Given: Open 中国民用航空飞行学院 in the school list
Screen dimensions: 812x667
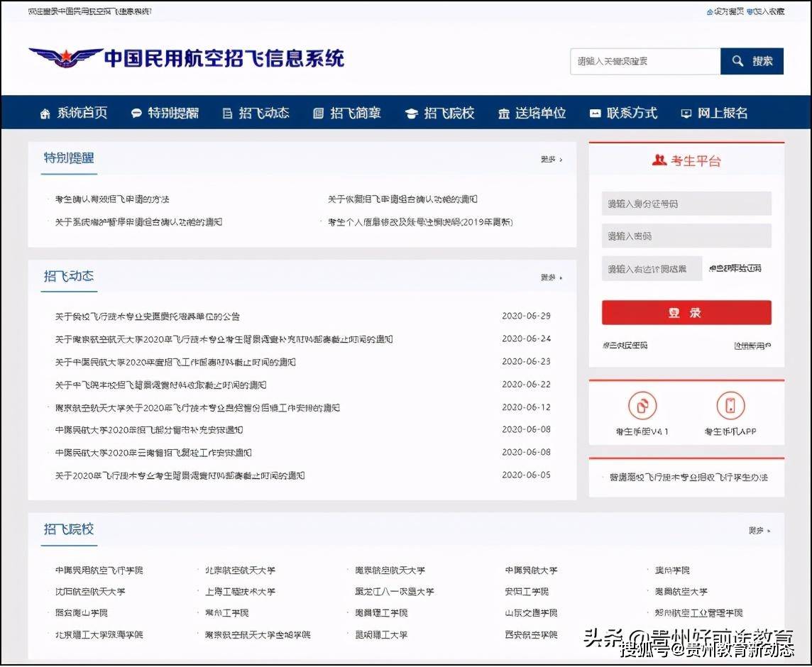Looking at the screenshot, I should (99, 570).
